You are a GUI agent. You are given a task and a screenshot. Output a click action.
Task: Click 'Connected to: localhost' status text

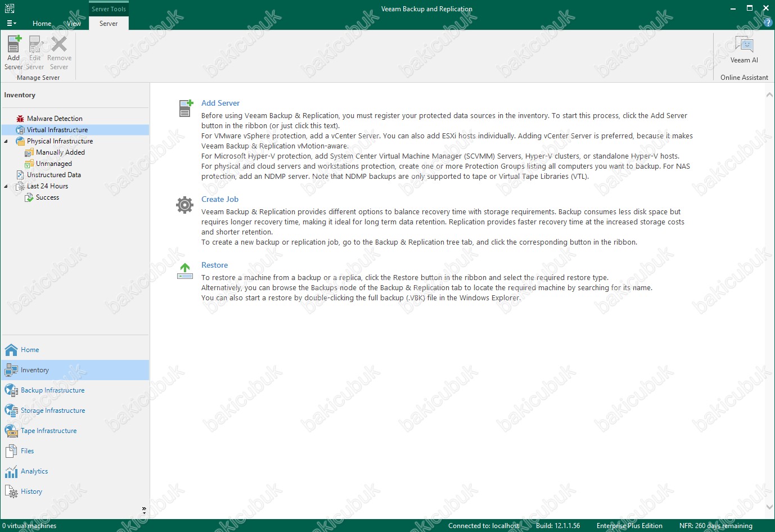click(x=484, y=526)
